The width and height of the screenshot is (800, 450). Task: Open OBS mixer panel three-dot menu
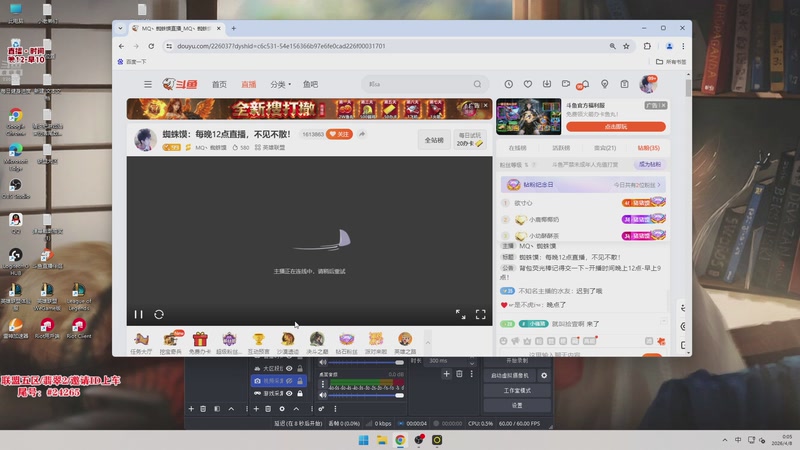(x=335, y=409)
